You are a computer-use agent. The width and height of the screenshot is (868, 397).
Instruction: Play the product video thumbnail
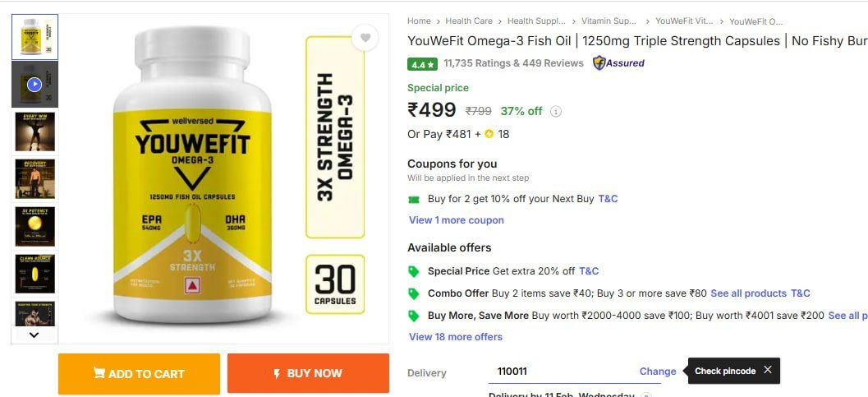(34, 85)
